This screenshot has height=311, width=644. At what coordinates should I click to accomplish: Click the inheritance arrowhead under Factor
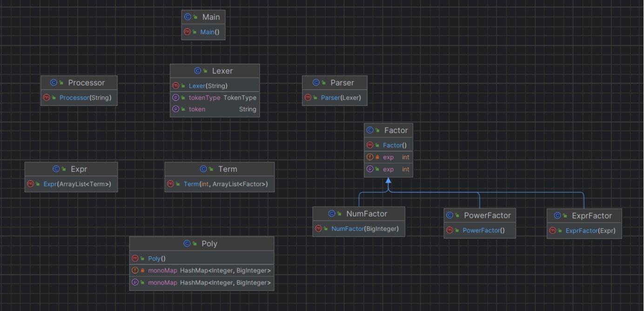click(389, 181)
